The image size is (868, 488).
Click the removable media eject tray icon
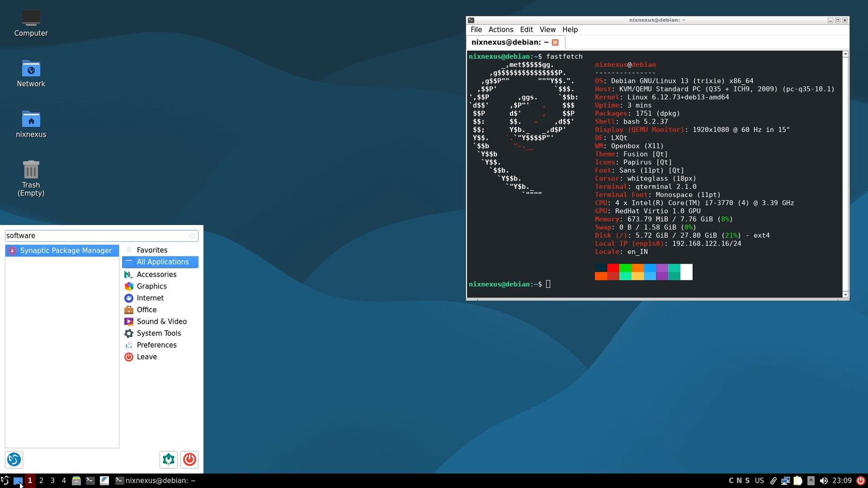tap(811, 480)
